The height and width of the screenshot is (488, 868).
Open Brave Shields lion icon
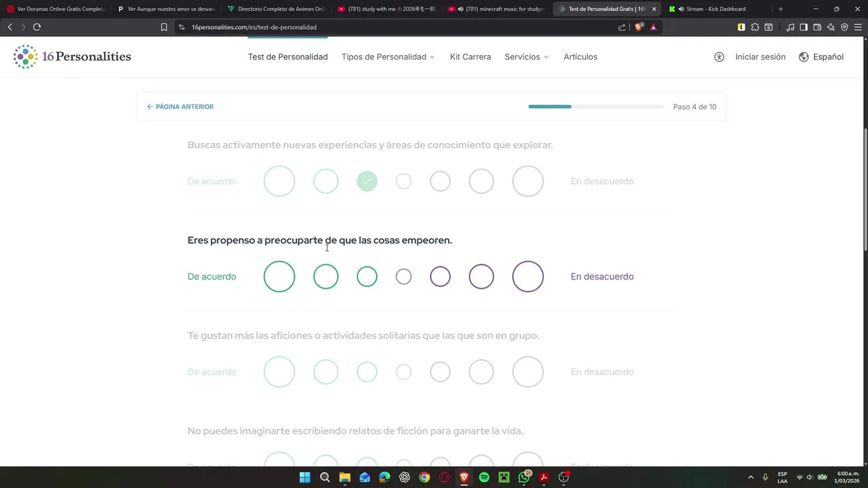tap(638, 27)
